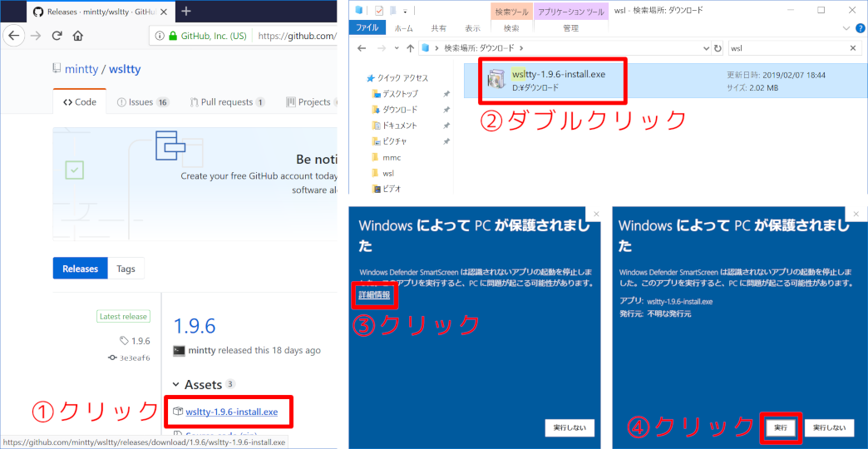This screenshot has width=868, height=449.
Task: Switch to the 共有 ribbon tab
Action: [439, 27]
